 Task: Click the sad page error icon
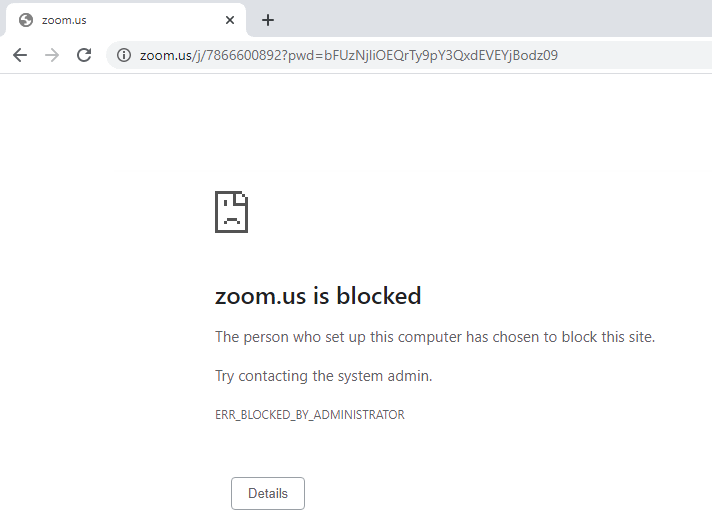click(x=231, y=211)
